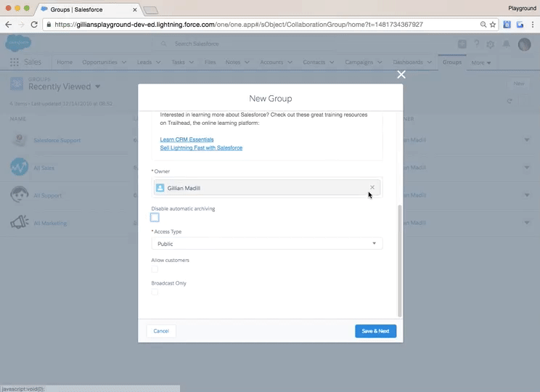The width and height of the screenshot is (540, 392).
Task: Click the global actions icon in header
Action: point(462,44)
